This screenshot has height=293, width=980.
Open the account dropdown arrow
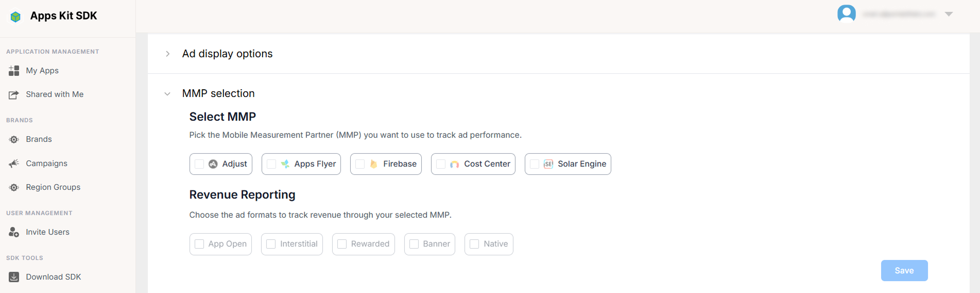tap(949, 14)
